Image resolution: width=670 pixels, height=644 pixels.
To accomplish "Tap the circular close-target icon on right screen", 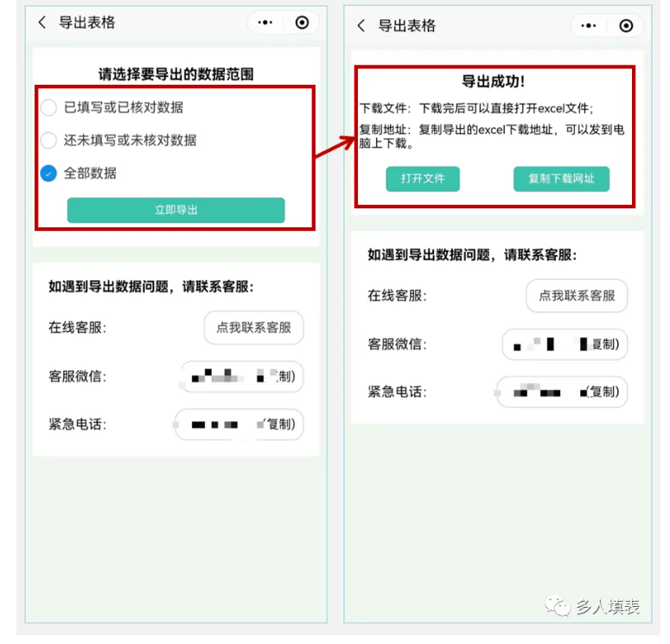I will click(x=626, y=26).
